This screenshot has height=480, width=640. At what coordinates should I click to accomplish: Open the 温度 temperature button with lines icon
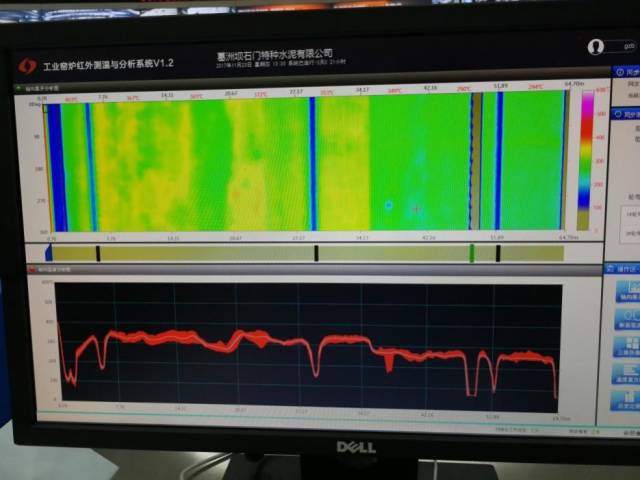(x=626, y=374)
